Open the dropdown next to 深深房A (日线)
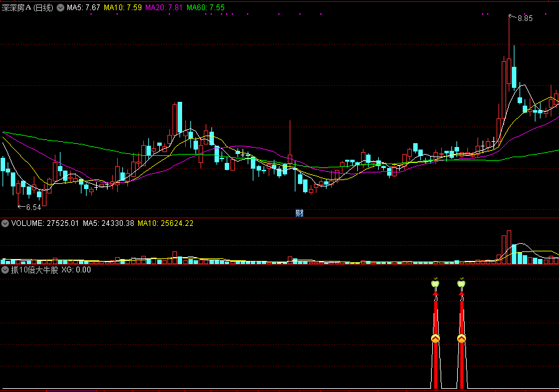Image resolution: width=559 pixels, height=392 pixels. click(x=60, y=8)
